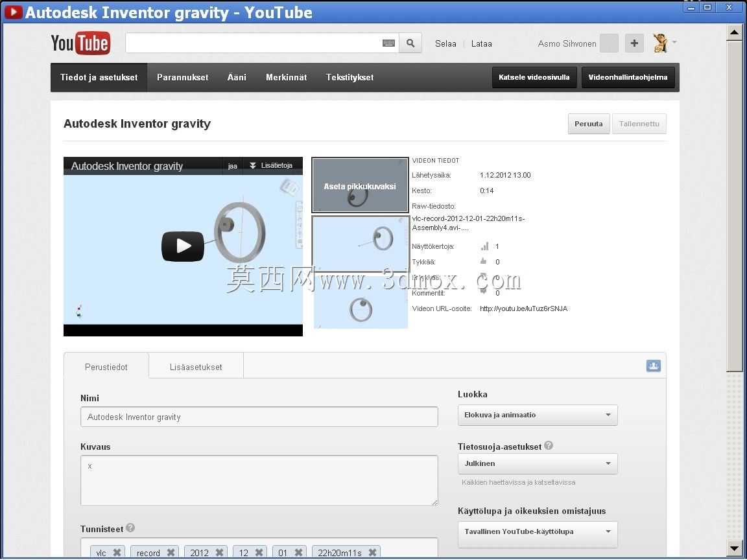Viewport: 747px width, 560px height.
Task: Remove the 22h20m11s tag
Action: [x=373, y=552]
